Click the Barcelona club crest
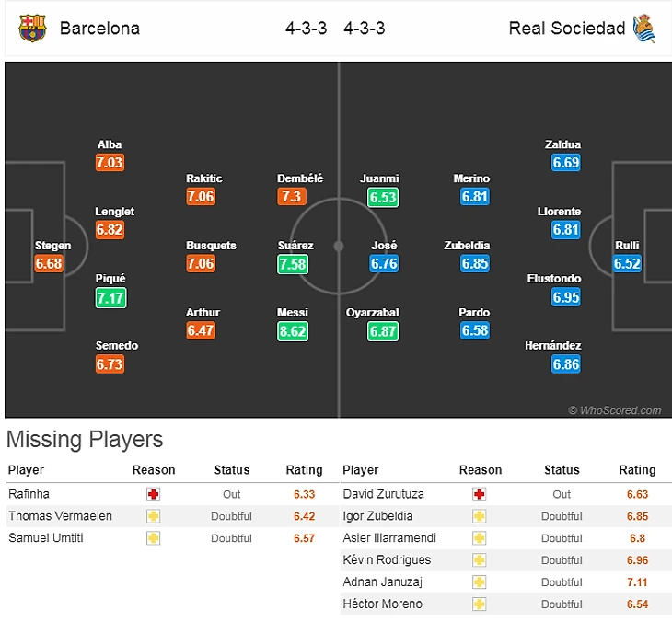 click(32, 29)
